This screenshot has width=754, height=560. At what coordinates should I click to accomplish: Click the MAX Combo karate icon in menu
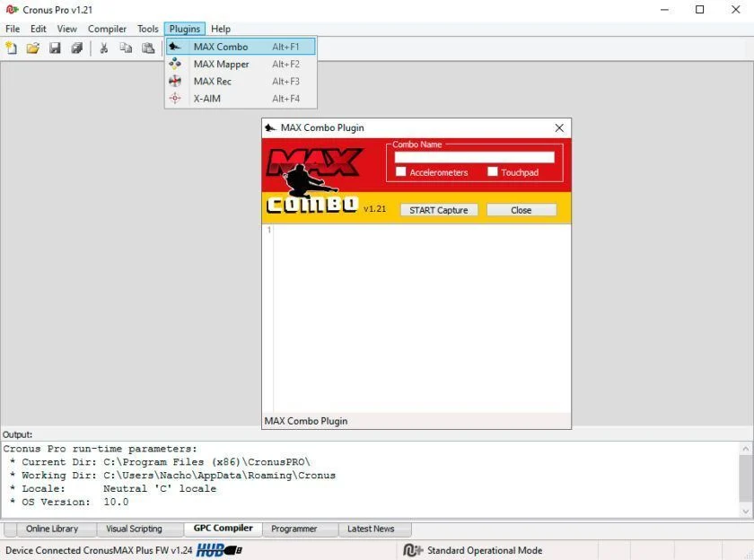coord(175,47)
